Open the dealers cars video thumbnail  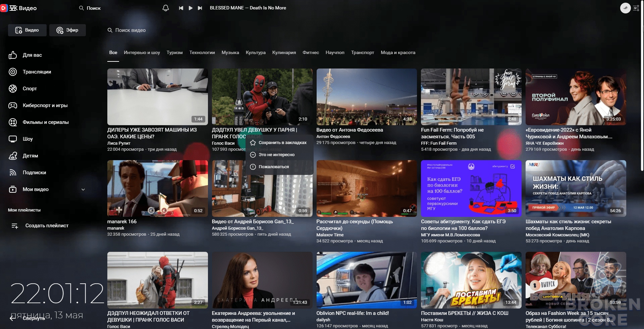[x=157, y=97]
